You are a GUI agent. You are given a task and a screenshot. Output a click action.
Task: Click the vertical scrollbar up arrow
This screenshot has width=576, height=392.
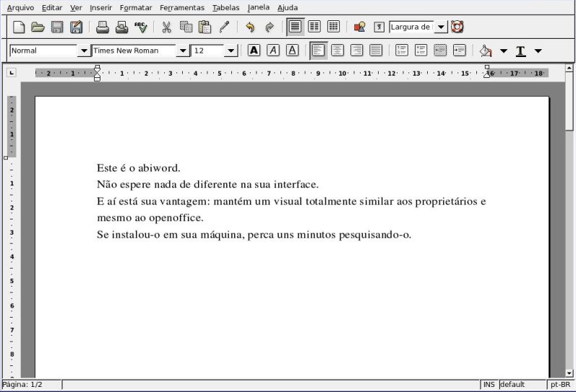pyautogui.click(x=569, y=68)
